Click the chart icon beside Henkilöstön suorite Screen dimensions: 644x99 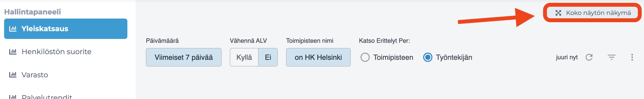coord(13,52)
